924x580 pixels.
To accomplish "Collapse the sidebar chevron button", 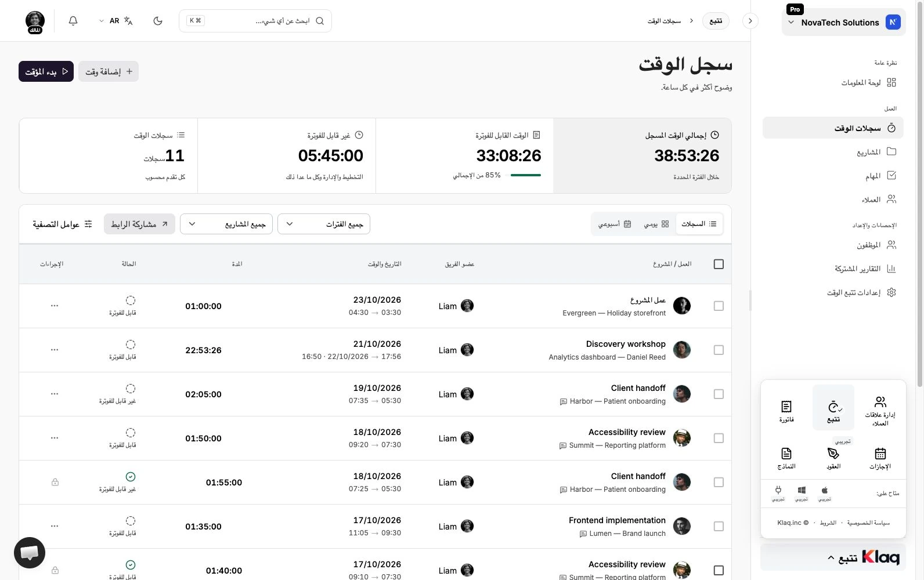I will (750, 21).
